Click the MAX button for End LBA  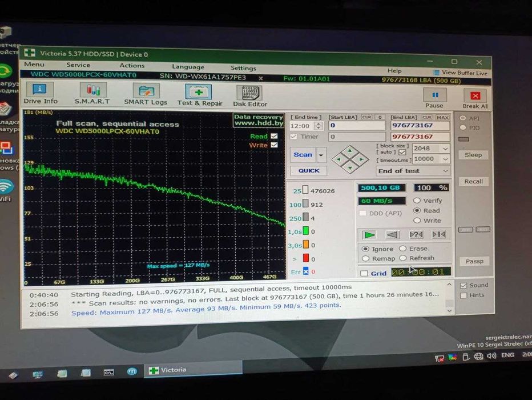click(442, 118)
